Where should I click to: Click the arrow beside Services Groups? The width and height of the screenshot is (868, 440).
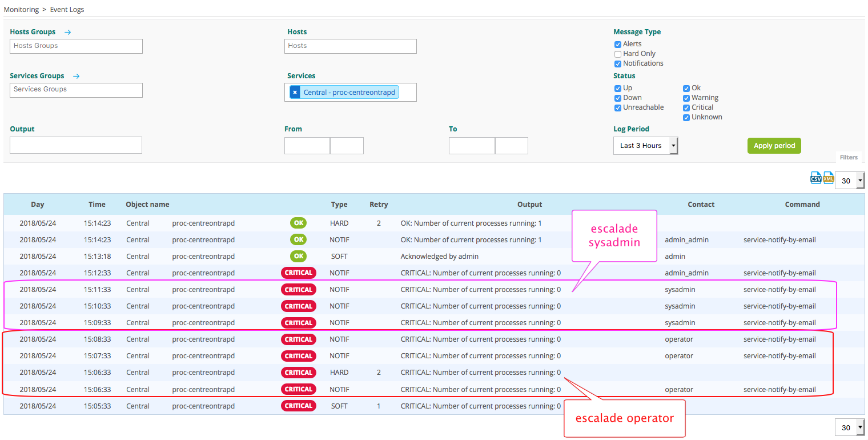pos(77,76)
